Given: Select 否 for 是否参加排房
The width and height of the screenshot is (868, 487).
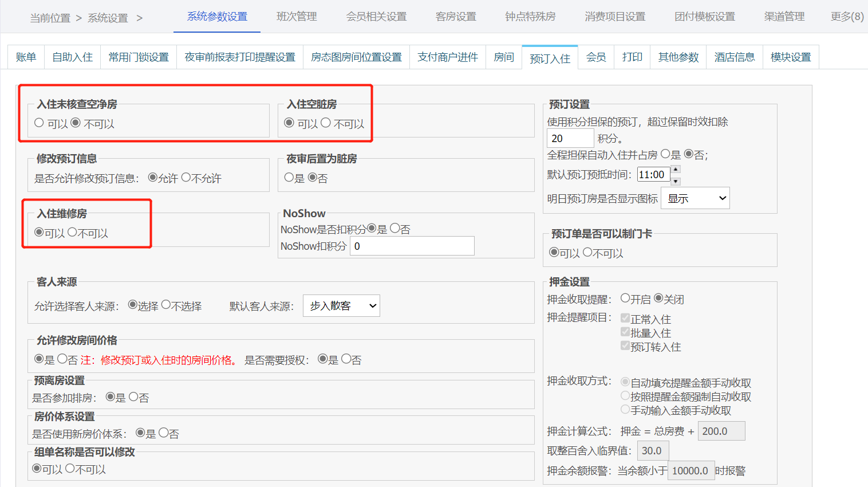Looking at the screenshot, I should pos(133,396).
